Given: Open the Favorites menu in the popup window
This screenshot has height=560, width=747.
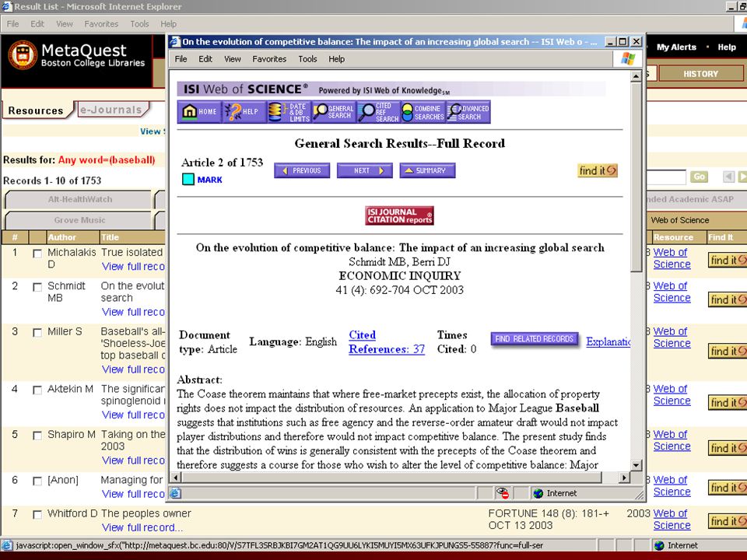Looking at the screenshot, I should click(269, 59).
